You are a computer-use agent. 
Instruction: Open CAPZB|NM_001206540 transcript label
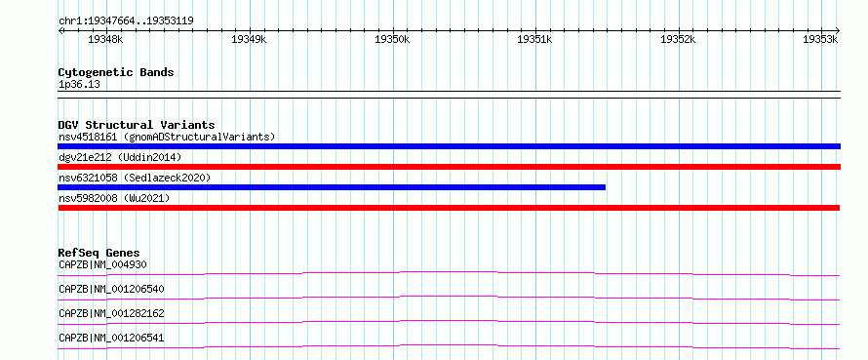tap(111, 289)
